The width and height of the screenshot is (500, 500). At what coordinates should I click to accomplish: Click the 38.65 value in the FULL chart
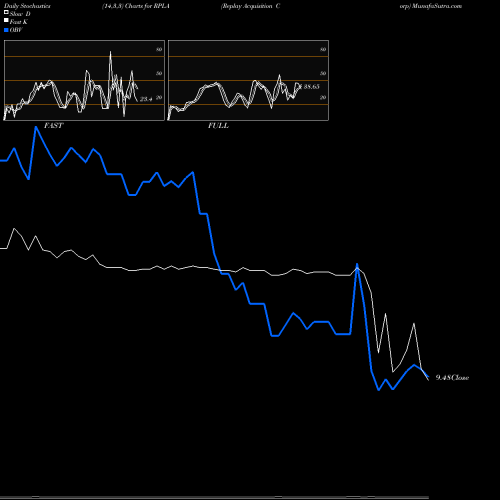[x=311, y=87]
